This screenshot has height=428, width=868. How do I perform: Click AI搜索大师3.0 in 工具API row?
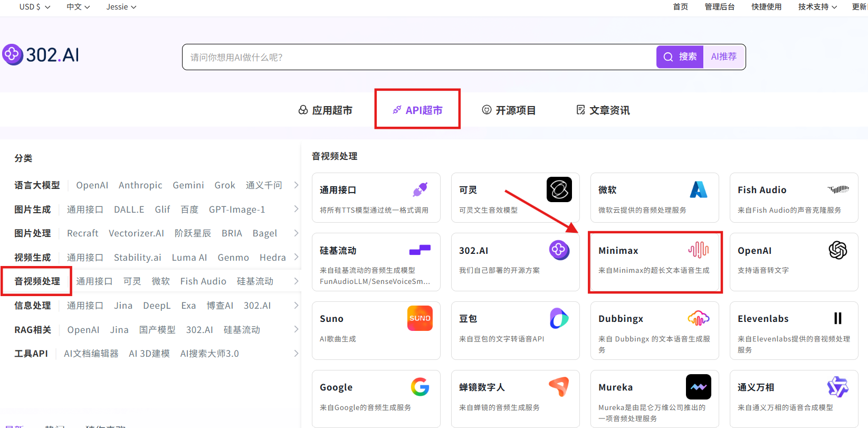click(x=209, y=354)
